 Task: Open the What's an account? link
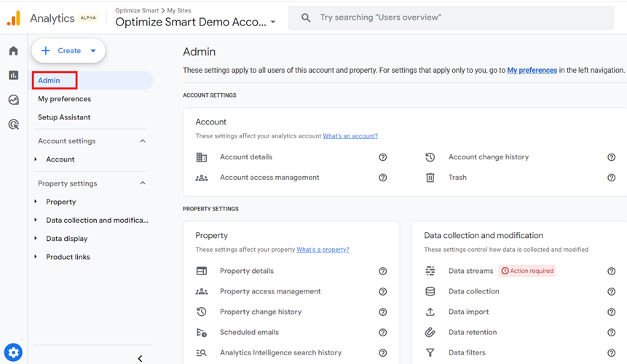(x=350, y=136)
